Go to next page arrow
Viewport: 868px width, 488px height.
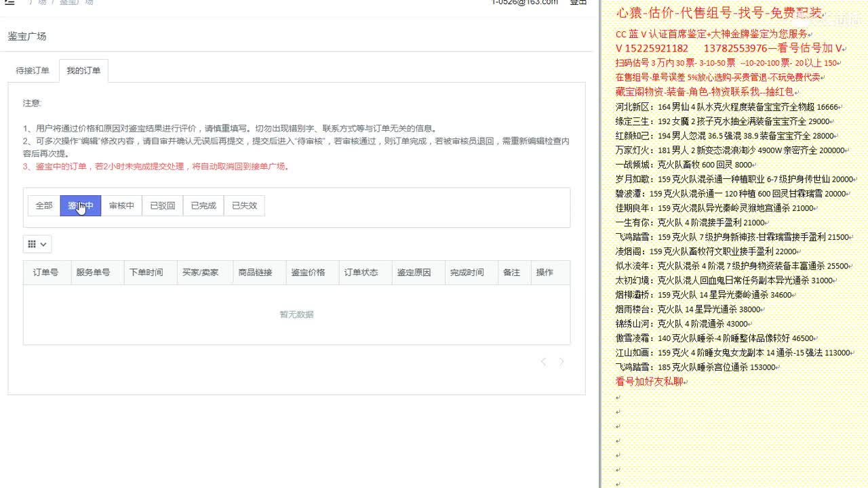(561, 362)
